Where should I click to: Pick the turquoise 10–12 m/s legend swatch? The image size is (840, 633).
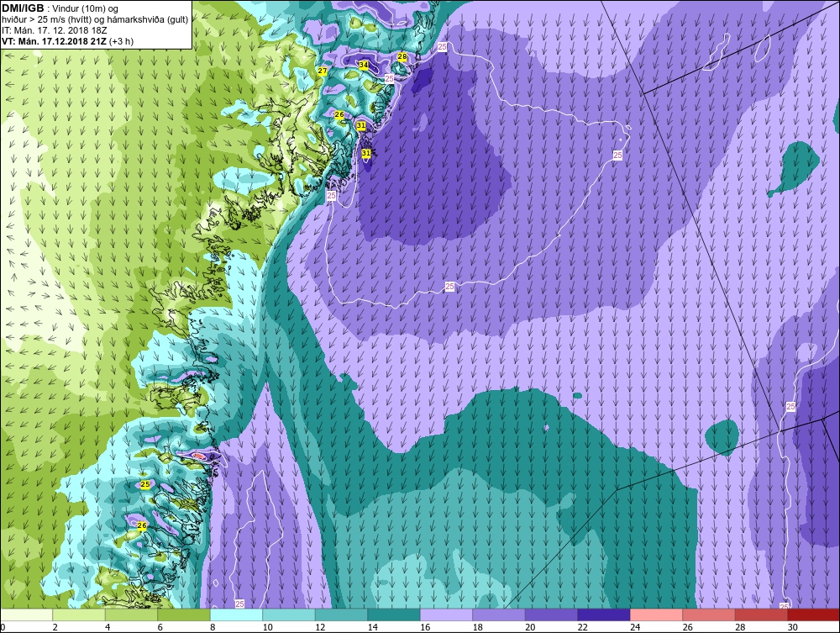[289, 615]
